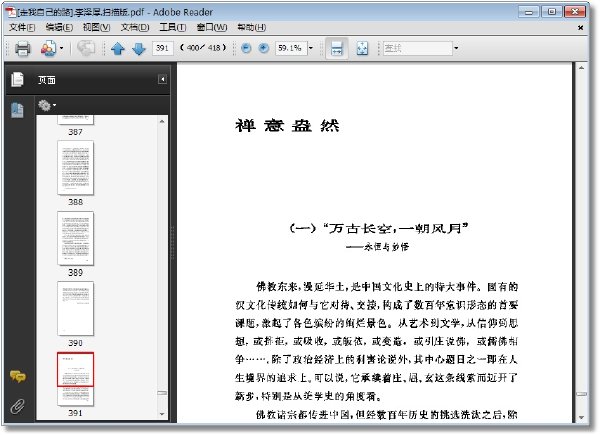Click thumbnail panel scroll up arrow
Image resolution: width=600 pixels, height=436 pixels.
tap(162, 121)
